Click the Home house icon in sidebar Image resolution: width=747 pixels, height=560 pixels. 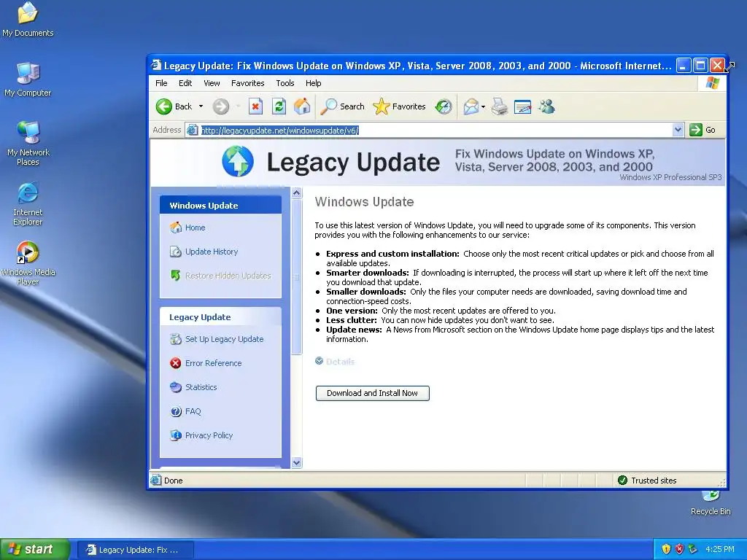176,227
